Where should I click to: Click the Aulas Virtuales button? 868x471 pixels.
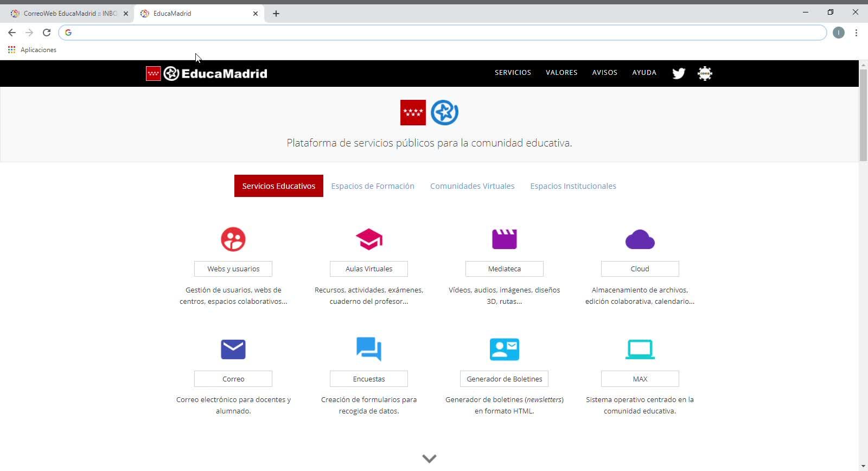point(369,269)
